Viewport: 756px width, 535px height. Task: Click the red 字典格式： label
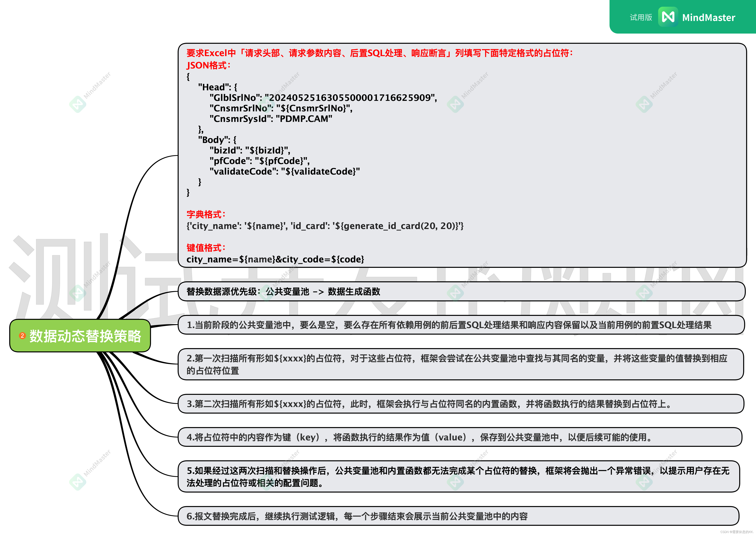coord(206,214)
